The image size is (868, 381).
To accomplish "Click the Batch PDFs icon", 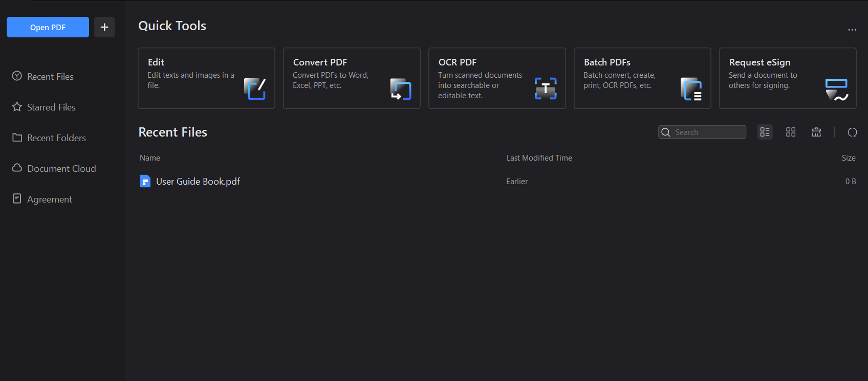I will coord(691,89).
